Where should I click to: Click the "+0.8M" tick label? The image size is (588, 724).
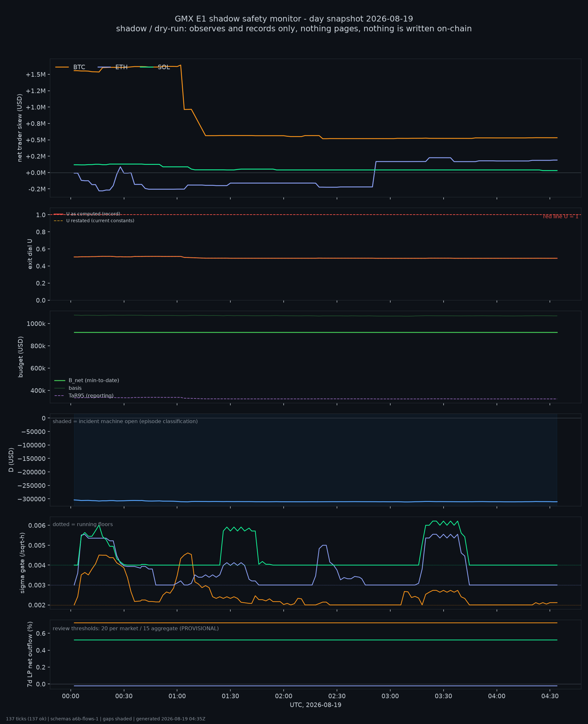(36, 124)
